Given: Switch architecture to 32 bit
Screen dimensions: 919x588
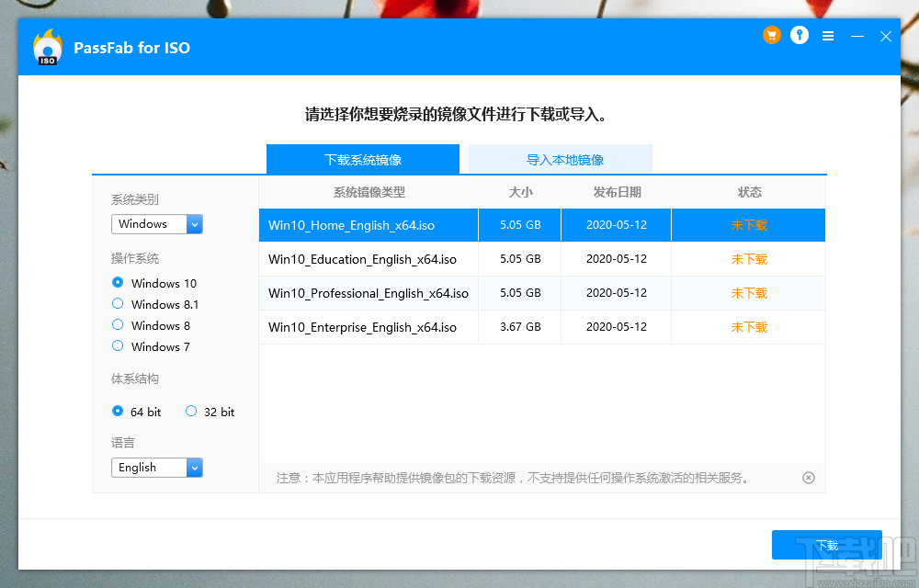Looking at the screenshot, I should [x=191, y=412].
